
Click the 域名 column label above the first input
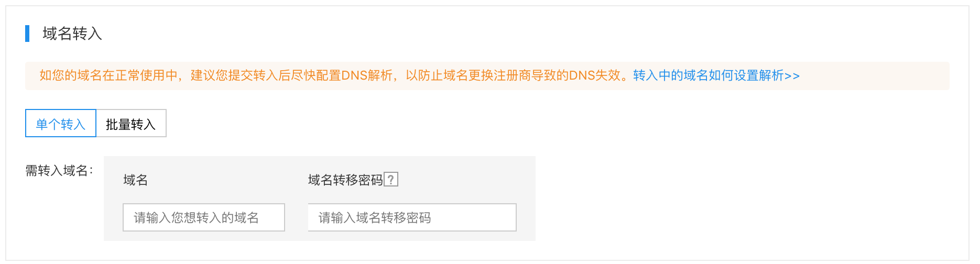point(136,180)
